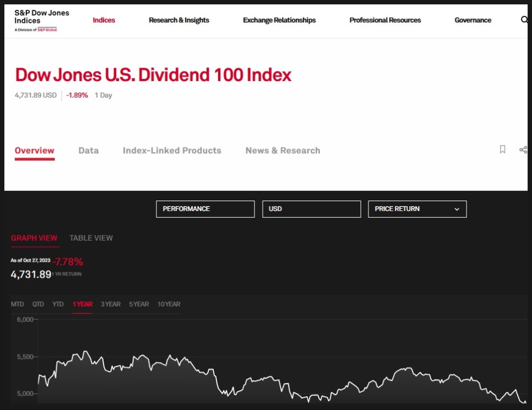The width and height of the screenshot is (532, 410).
Task: Bookmark this index page
Action: pyautogui.click(x=502, y=149)
